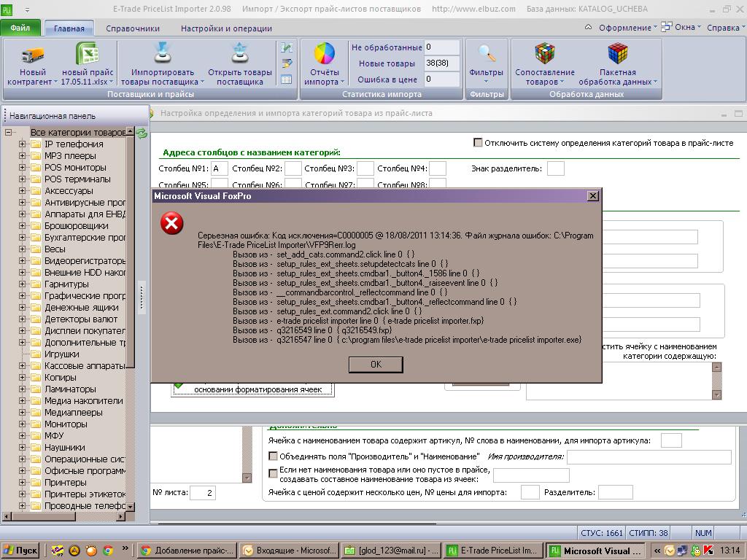Click the small edit list icon in ribbon
Viewport: 747px width, 560px height.
point(286,63)
